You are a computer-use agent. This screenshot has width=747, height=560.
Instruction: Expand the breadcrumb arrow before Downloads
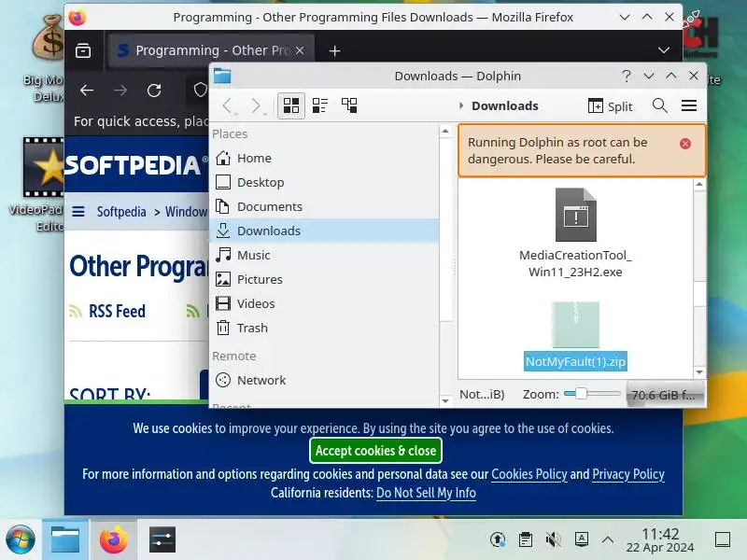tap(460, 105)
